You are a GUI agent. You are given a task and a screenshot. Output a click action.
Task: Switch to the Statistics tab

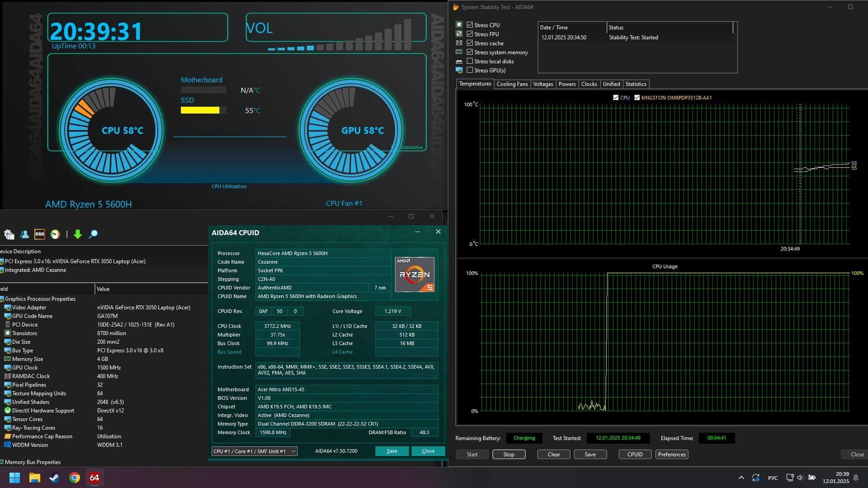tap(636, 84)
